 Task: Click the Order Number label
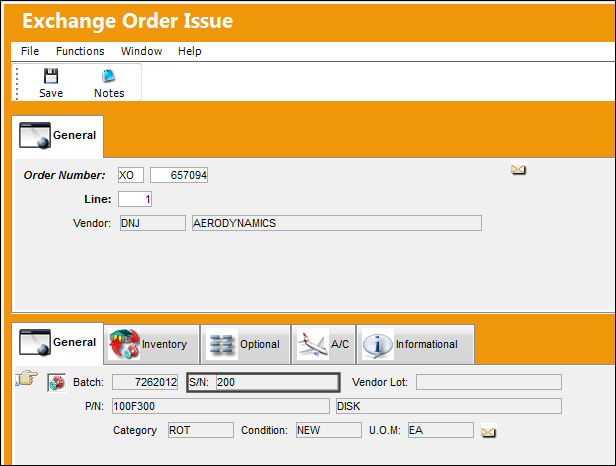(x=64, y=175)
